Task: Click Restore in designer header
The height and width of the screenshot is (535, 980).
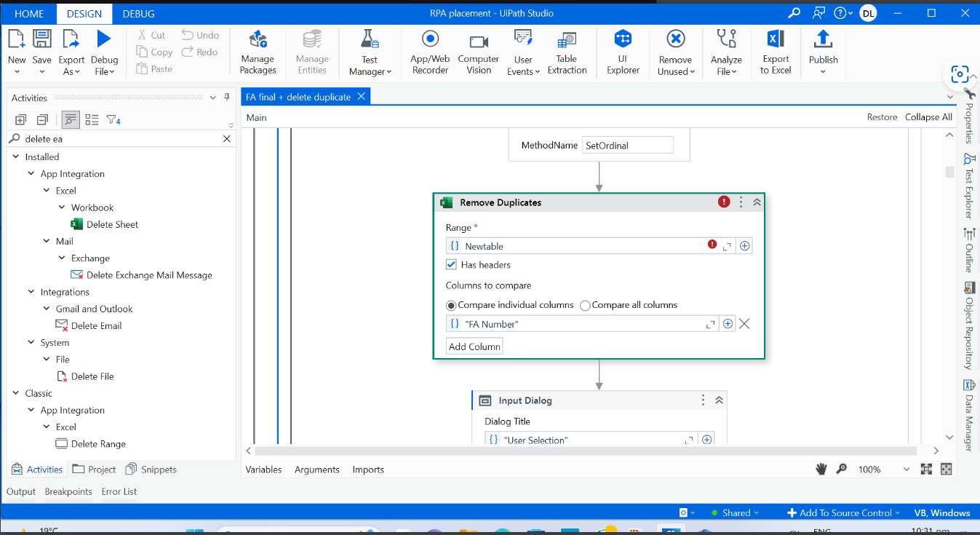Action: pyautogui.click(x=882, y=117)
